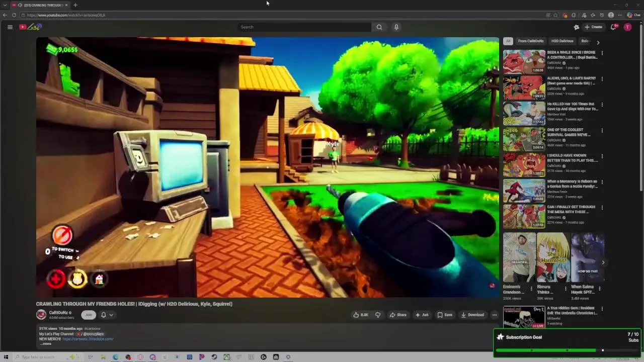The image size is (644, 362).
Task: Open When a Mercenary Is Reborn video
Action: point(524,191)
